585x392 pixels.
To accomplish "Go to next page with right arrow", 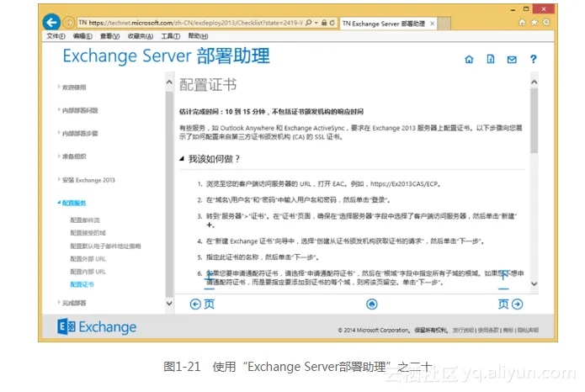I will point(510,304).
